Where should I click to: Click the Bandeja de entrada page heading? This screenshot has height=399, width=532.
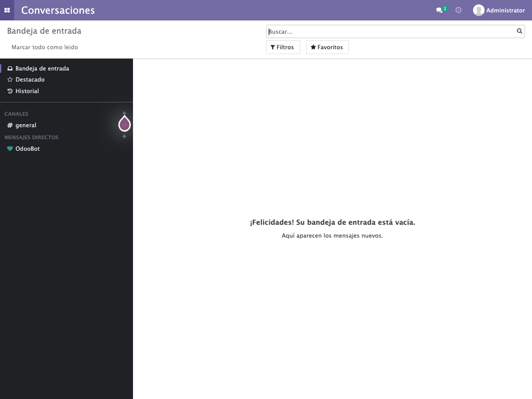44,31
